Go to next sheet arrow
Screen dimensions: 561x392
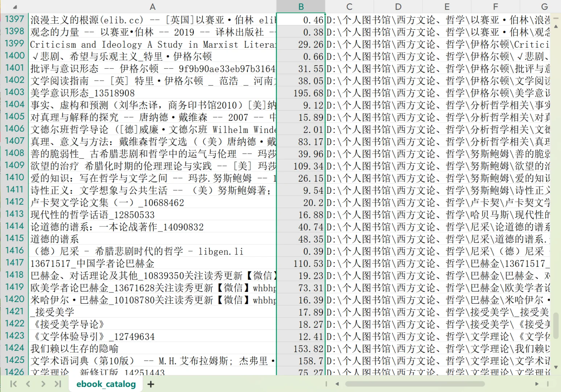tap(43, 384)
